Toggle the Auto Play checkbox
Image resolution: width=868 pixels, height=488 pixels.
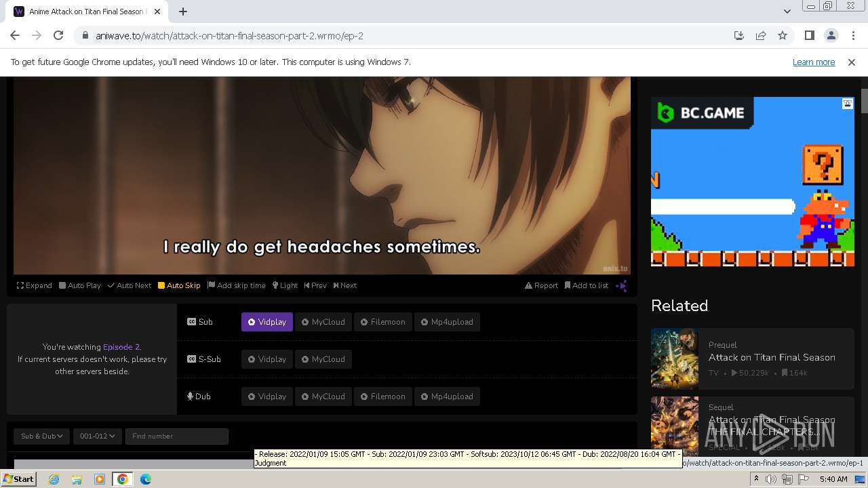tap(80, 285)
